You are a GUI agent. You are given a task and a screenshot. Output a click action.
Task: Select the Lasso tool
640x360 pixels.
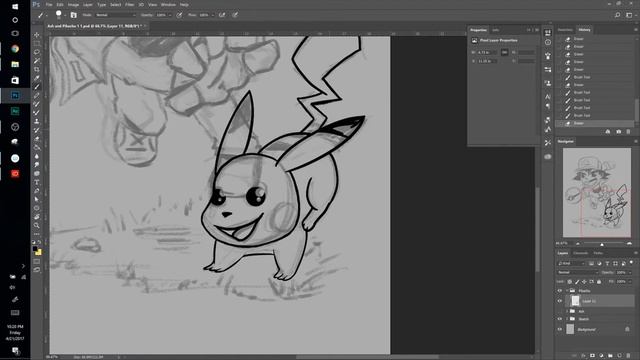pos(37,52)
